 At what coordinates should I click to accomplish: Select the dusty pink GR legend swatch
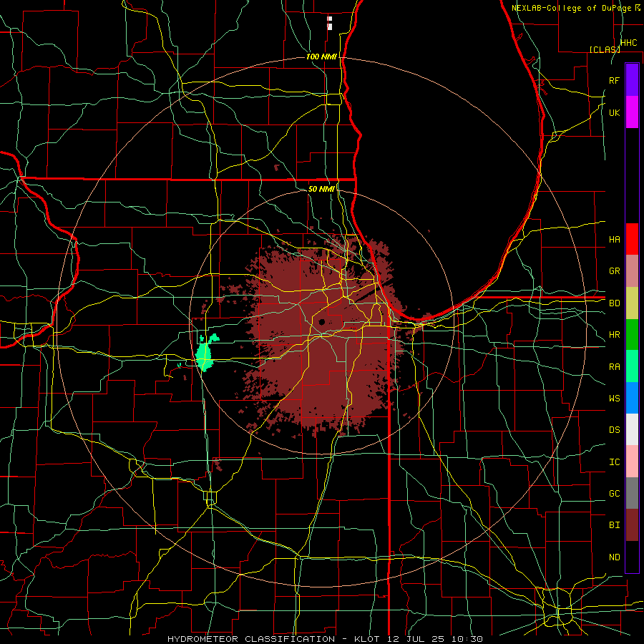pyautogui.click(x=632, y=271)
